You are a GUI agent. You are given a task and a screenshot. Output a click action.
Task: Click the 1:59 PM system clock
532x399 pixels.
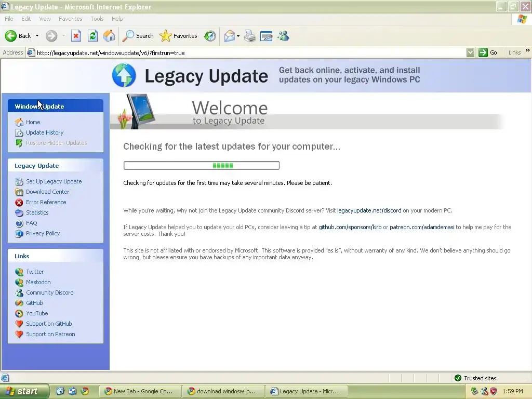(x=513, y=391)
